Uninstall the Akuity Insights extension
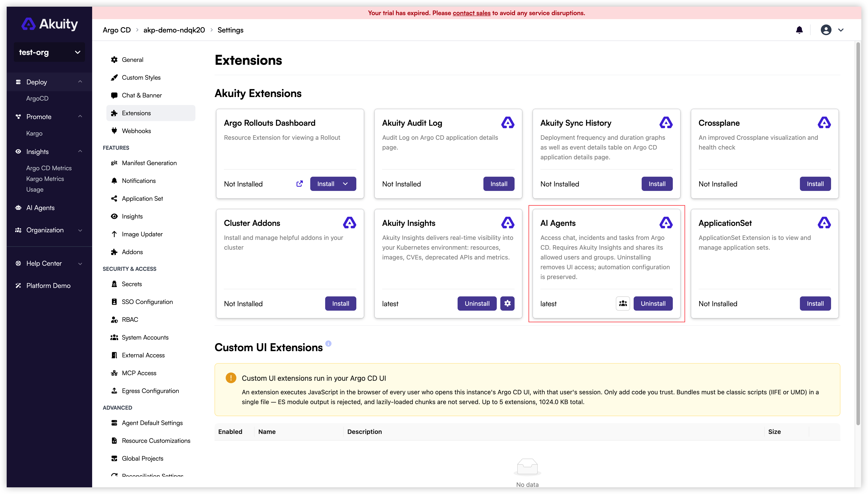The image size is (868, 494). [x=477, y=303]
